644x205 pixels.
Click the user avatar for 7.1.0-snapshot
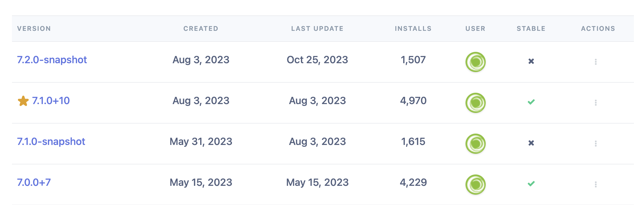point(475,144)
